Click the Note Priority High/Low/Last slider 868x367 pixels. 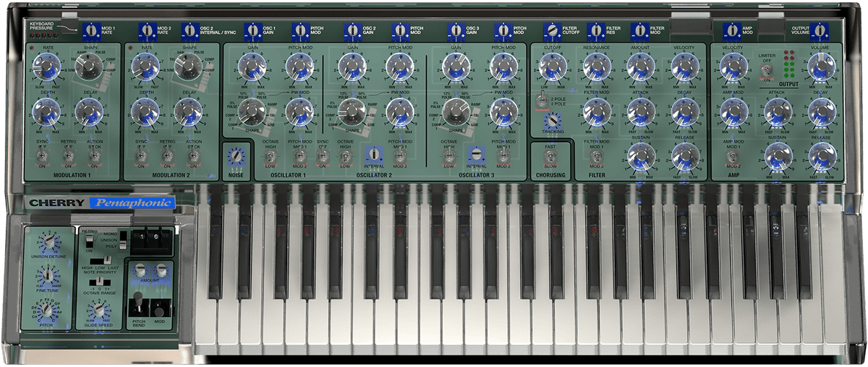pos(101,260)
